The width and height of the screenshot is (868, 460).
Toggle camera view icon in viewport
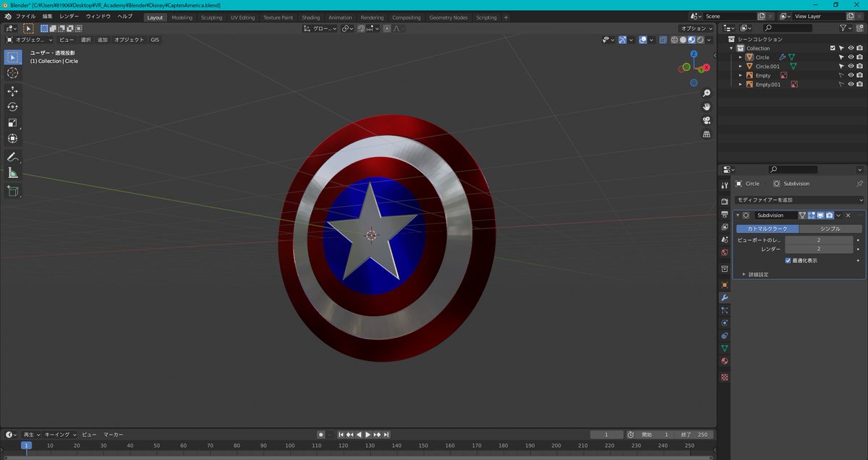pyautogui.click(x=707, y=121)
